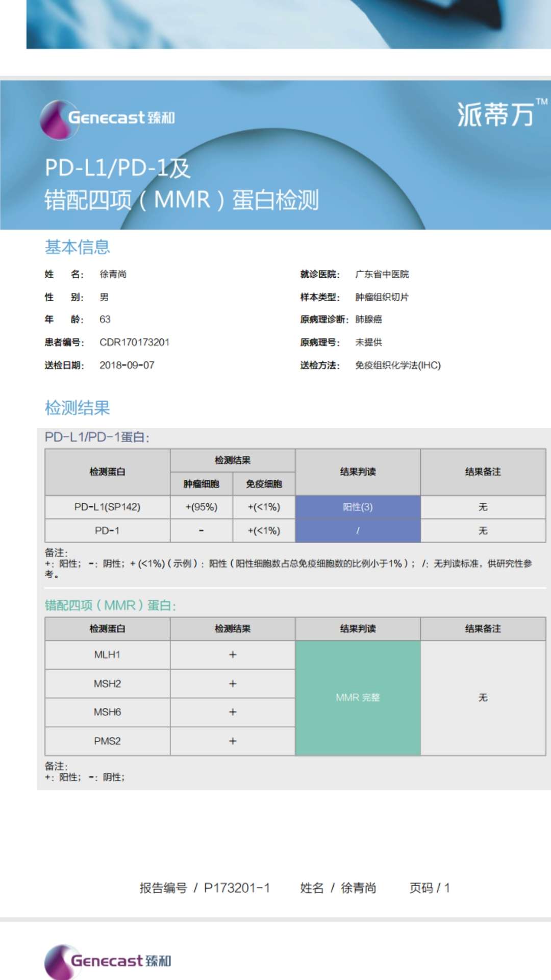
Task: Select the 页码 / 1 page indicator
Action: pyautogui.click(x=430, y=888)
